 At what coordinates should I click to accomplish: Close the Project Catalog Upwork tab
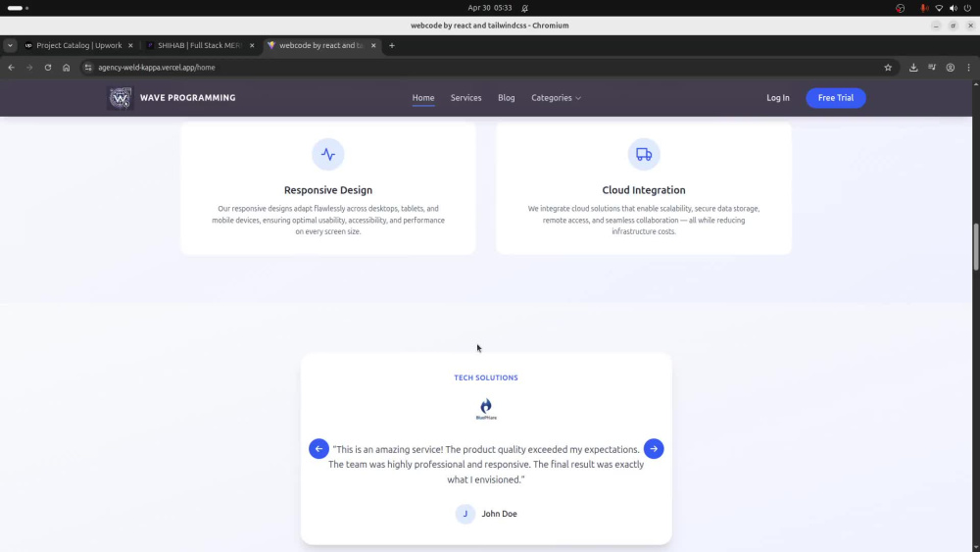click(130, 46)
